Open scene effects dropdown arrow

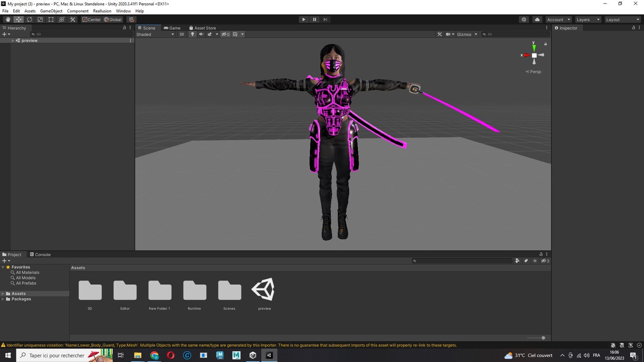tap(217, 34)
